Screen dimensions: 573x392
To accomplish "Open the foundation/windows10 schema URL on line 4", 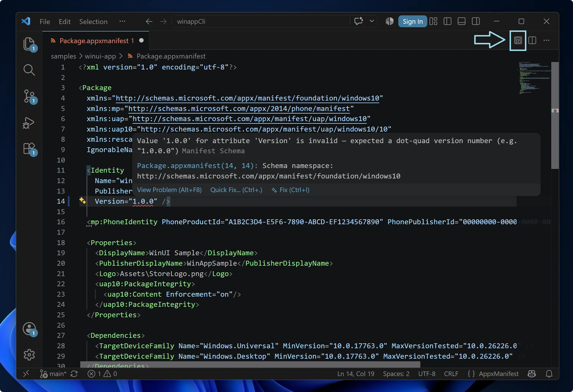I will tap(248, 98).
